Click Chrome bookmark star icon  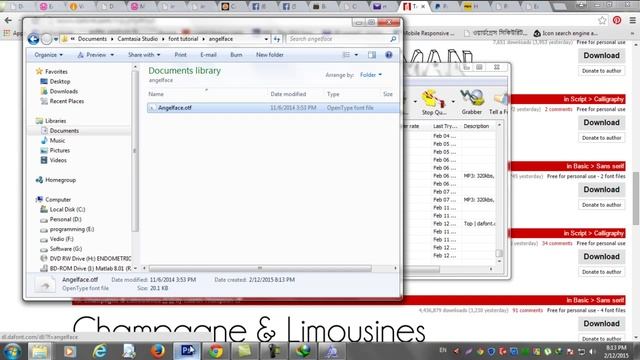pyautogui.click(x=602, y=20)
